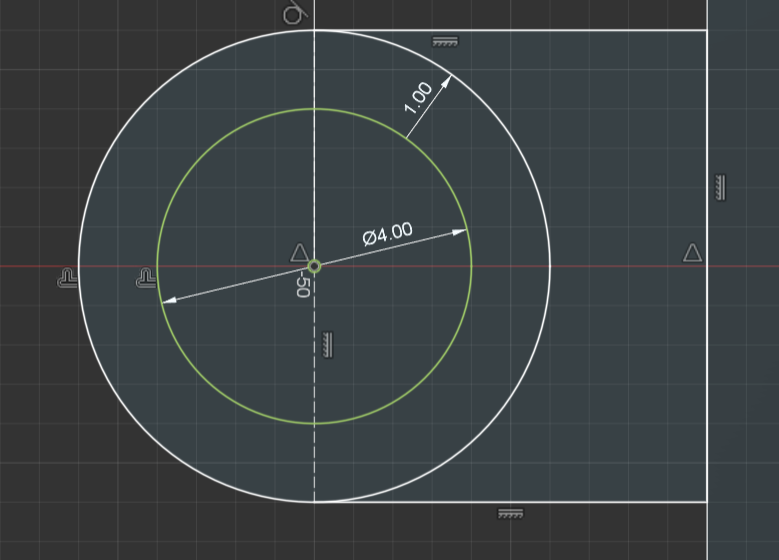Select the Ø4.00 diameter dimension text
This screenshot has width=779, height=560.
click(388, 234)
